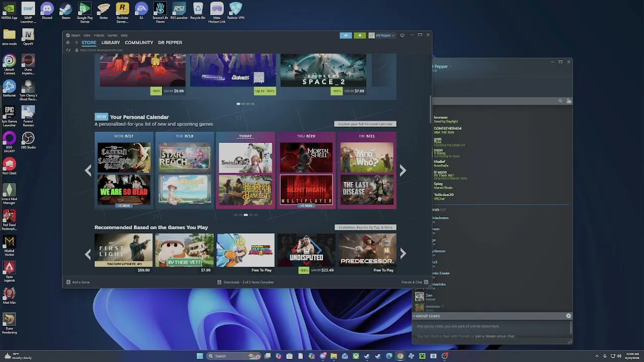This screenshot has width=644, height=362.
Task: Show previous Personal Calendar days with left arrow
Action: pyautogui.click(x=88, y=170)
